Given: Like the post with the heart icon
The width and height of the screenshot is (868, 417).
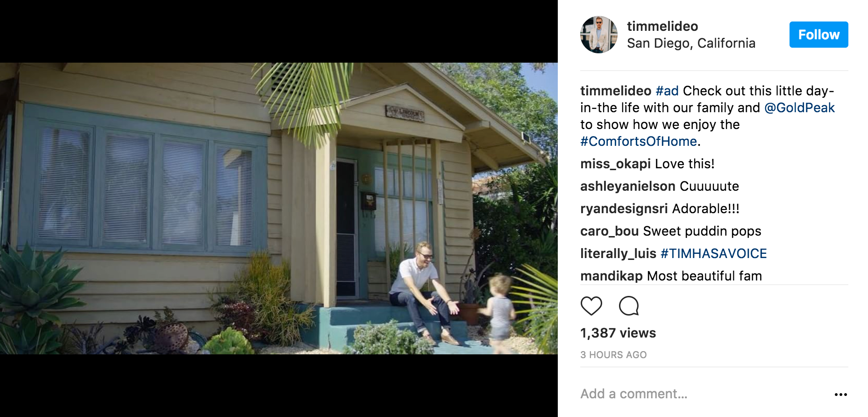Looking at the screenshot, I should pos(591,306).
